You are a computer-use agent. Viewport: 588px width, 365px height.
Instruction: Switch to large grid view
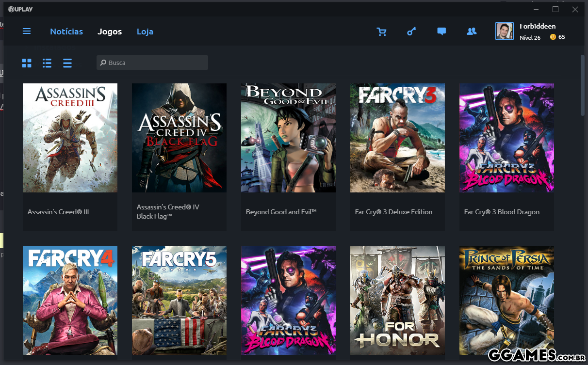coord(27,63)
